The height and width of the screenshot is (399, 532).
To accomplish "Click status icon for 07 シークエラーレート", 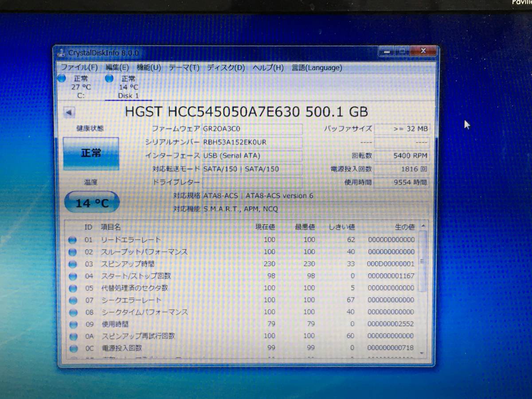I will 72,300.
